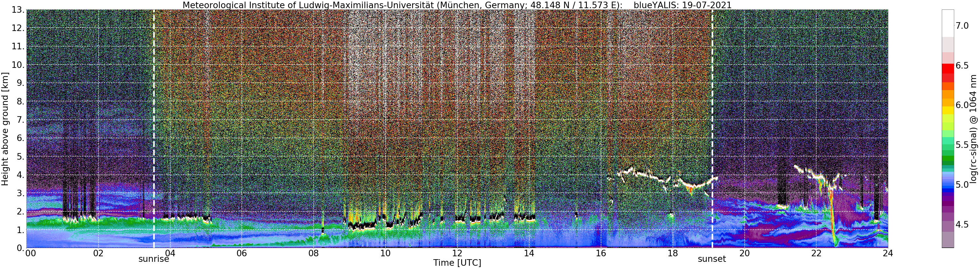
Task: Click the colorbar value label '5.0'
Action: click(962, 184)
